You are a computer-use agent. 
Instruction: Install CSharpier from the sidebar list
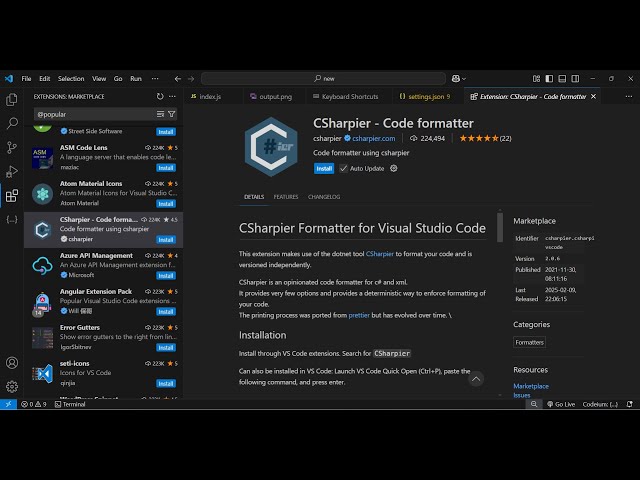(166, 240)
